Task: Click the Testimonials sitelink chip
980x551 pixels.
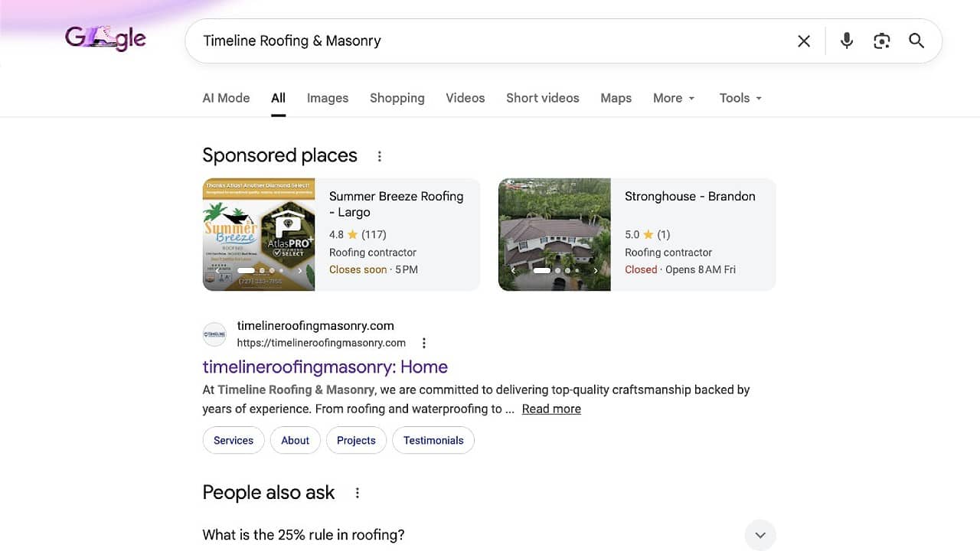Action: tap(433, 440)
